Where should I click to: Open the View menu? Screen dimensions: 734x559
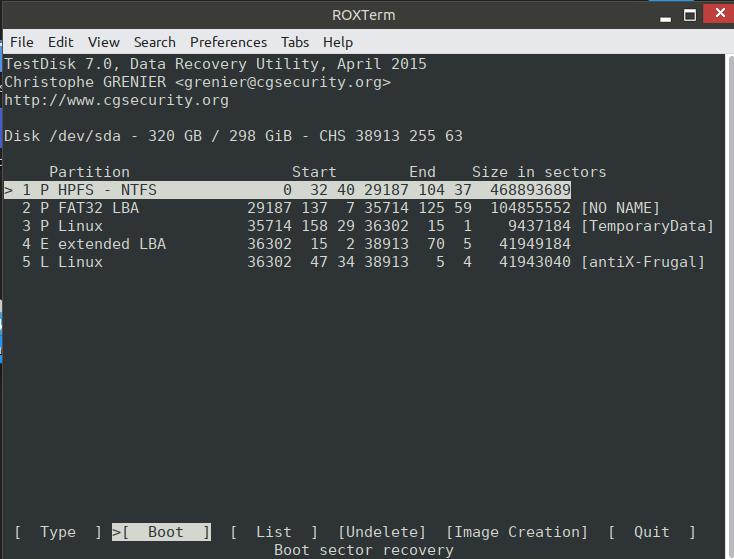(x=103, y=42)
